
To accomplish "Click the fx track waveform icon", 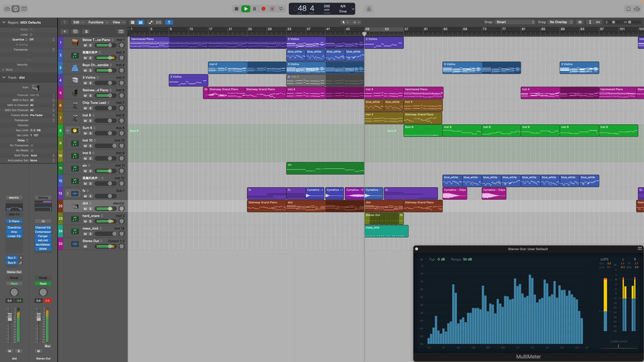I will 74,193.
